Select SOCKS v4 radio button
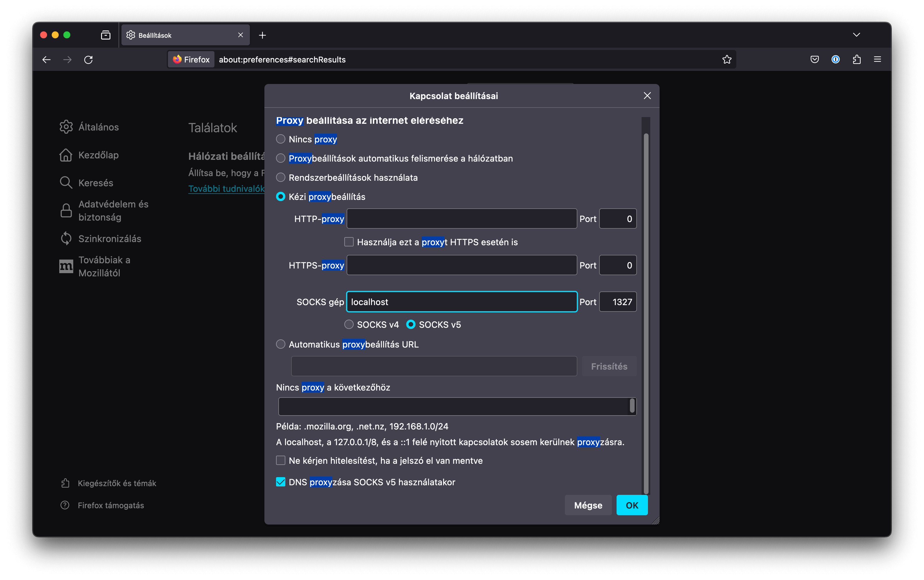 [349, 325]
